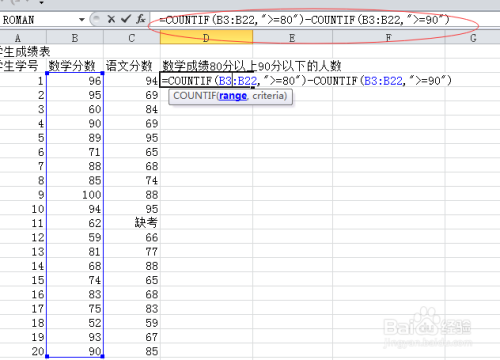Select column G header
The width and height of the screenshot is (500, 360).
tap(473, 38)
